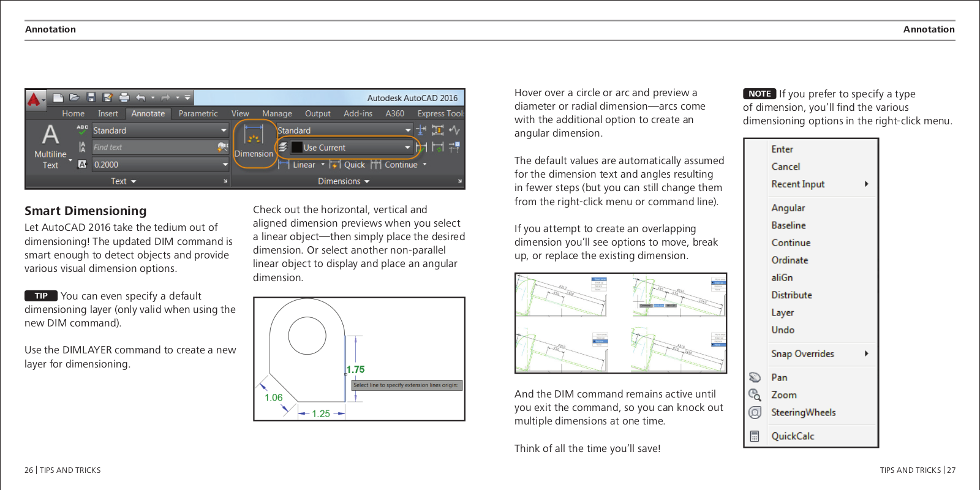Click the dimension layer stack icon
The width and height of the screenshot is (980, 490).
[283, 147]
